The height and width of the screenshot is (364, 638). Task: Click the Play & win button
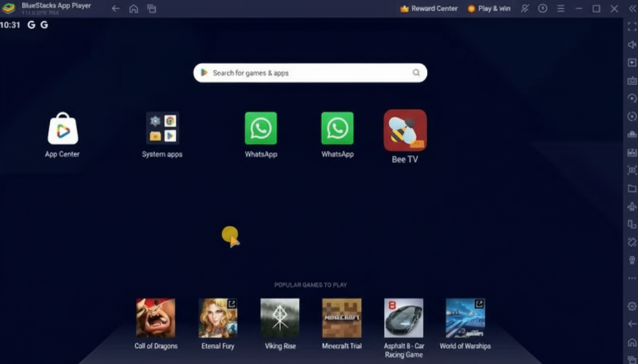tap(489, 9)
